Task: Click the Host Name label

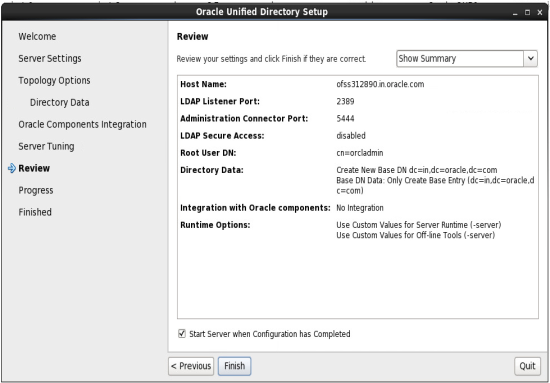Action: click(203, 84)
